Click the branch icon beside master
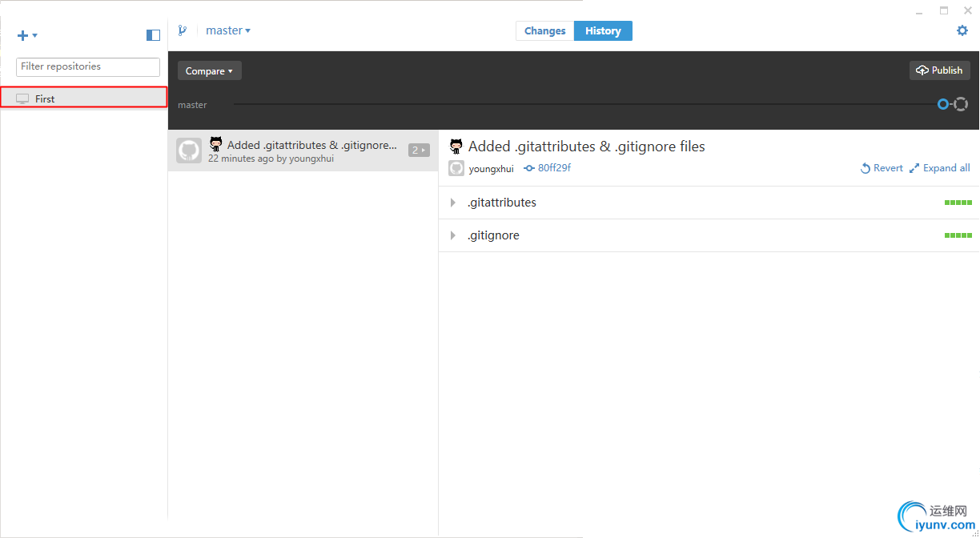Viewport: 980px width, 538px height. click(x=183, y=30)
